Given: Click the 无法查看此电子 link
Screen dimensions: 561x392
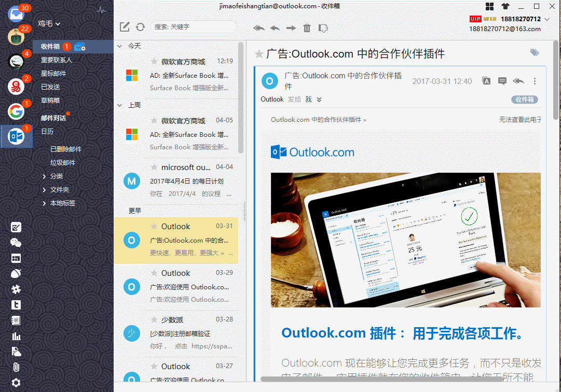Looking at the screenshot, I should 520,120.
